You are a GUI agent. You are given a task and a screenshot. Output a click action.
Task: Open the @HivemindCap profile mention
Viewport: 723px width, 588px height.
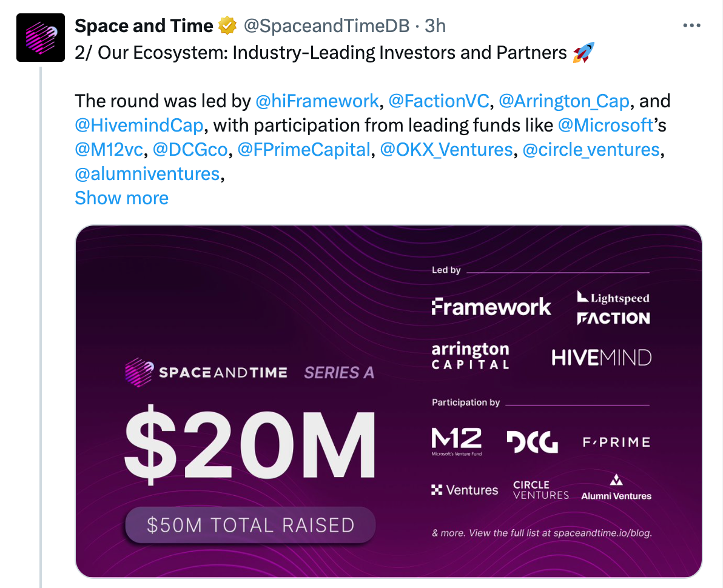point(138,125)
